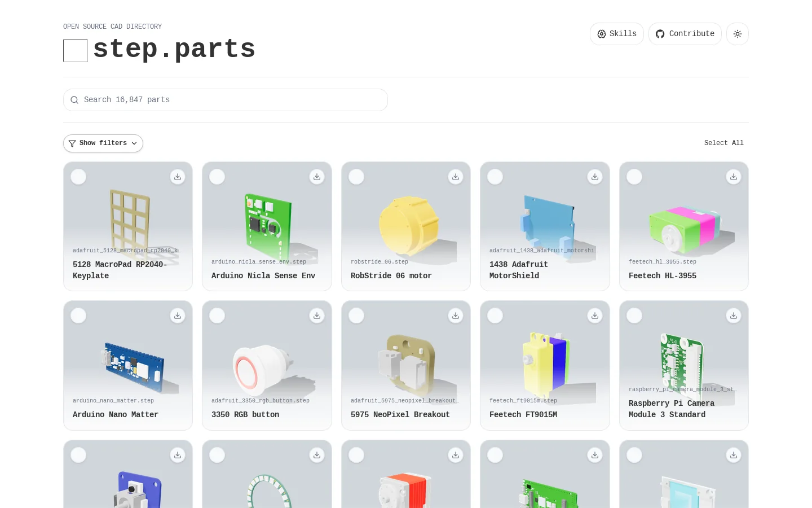Download the 5128 MacroPad RP2040-Keyplate part
Viewport: 812px width, 508px height.
pos(178,177)
